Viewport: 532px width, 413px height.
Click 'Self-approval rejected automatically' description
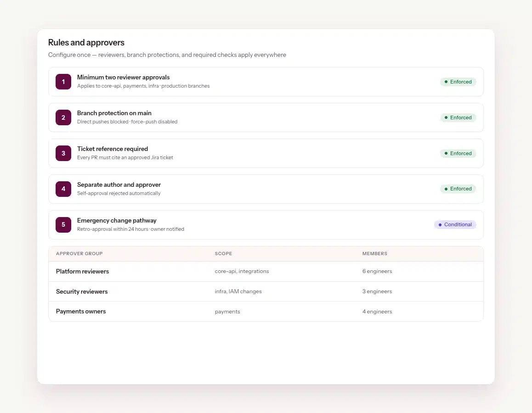click(x=119, y=193)
